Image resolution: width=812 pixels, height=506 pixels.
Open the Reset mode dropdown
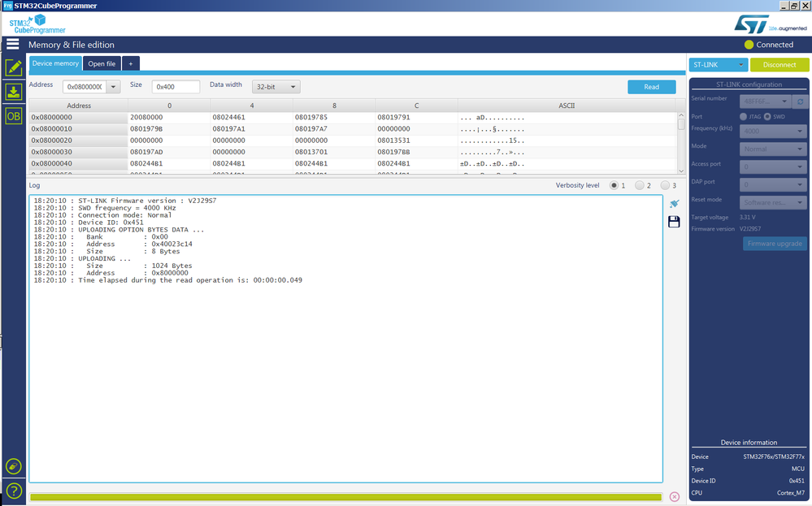[x=773, y=202]
